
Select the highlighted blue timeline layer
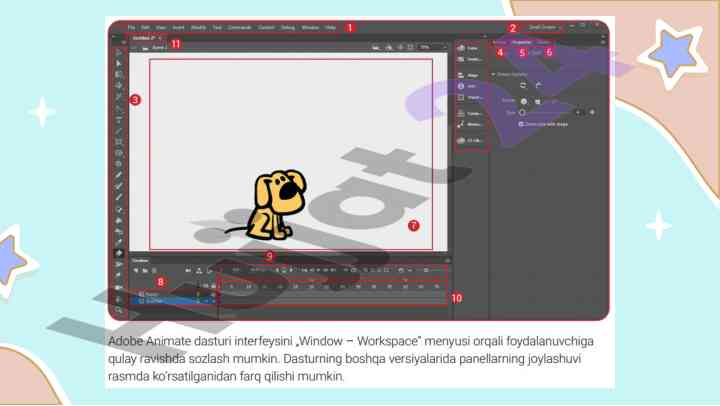(x=174, y=300)
